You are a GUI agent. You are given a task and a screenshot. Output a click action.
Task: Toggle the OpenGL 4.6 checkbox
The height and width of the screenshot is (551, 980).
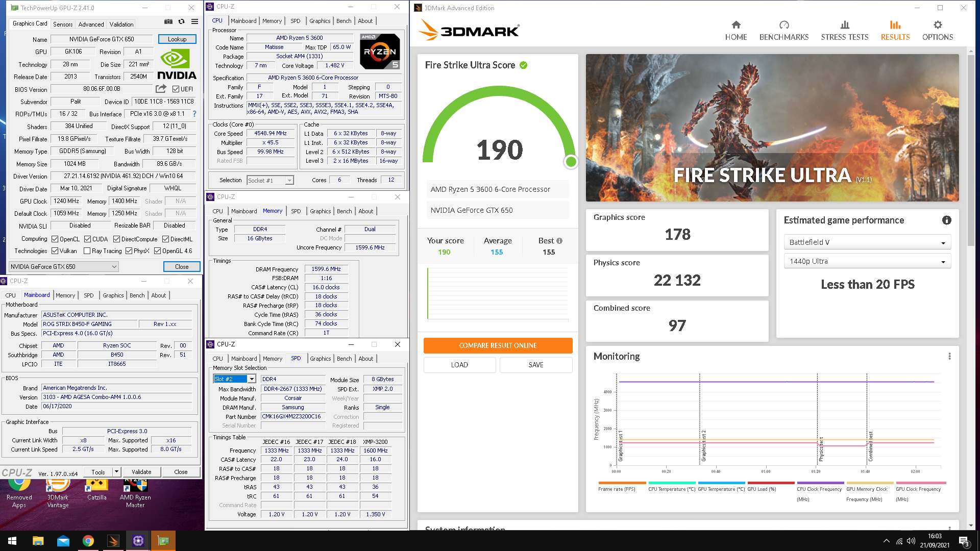click(x=157, y=251)
